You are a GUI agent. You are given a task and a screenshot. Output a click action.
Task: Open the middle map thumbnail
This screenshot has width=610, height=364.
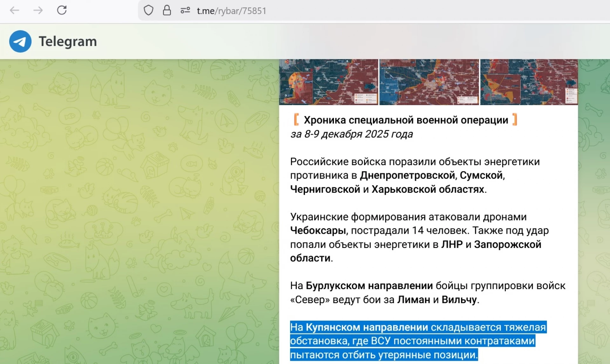[x=429, y=82]
